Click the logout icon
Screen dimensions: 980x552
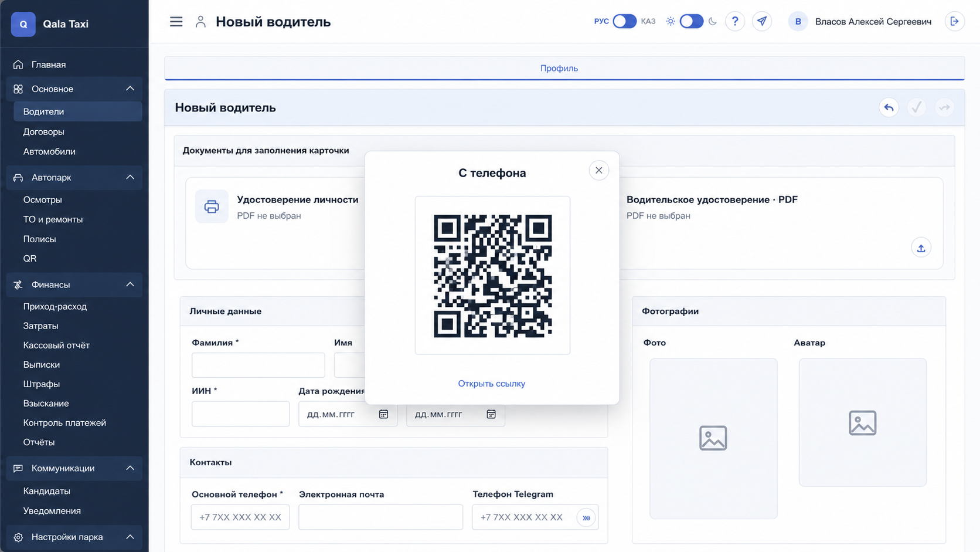point(954,22)
